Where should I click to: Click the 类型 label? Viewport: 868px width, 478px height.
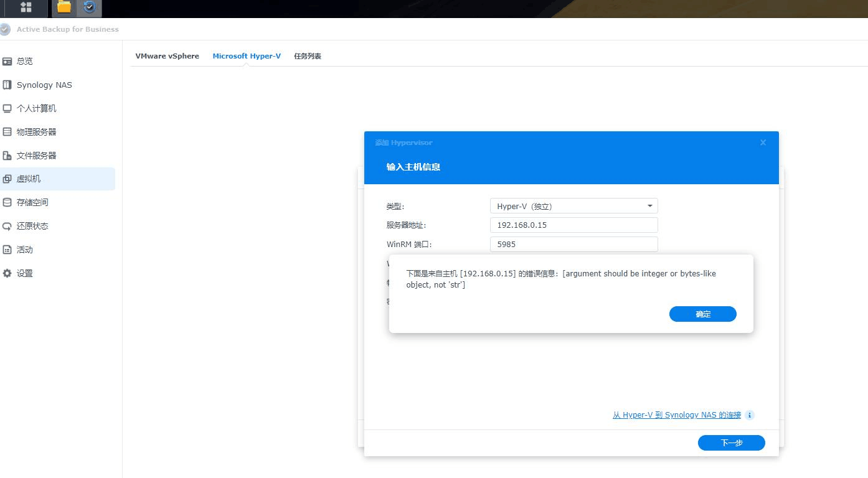pyautogui.click(x=395, y=206)
